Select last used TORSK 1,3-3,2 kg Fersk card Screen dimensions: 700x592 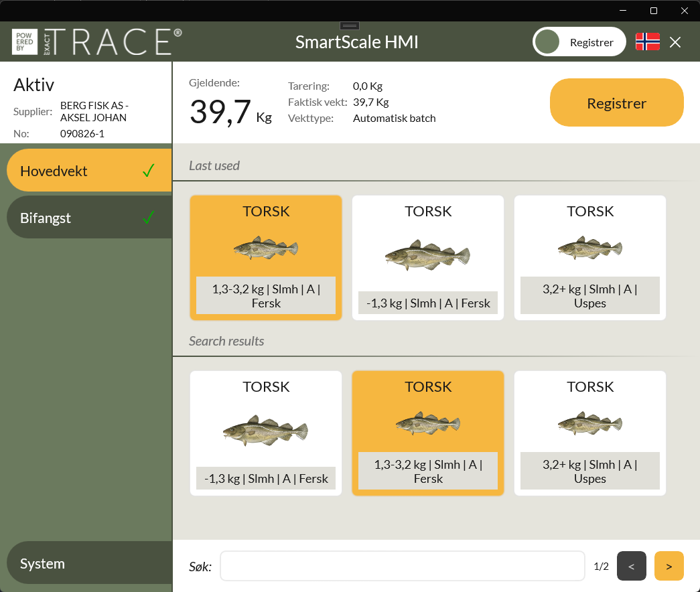[266, 258]
